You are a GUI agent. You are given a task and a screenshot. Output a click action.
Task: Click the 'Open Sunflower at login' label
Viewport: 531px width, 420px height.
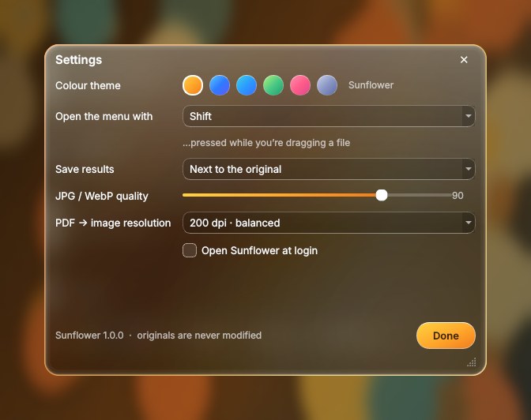(x=259, y=250)
